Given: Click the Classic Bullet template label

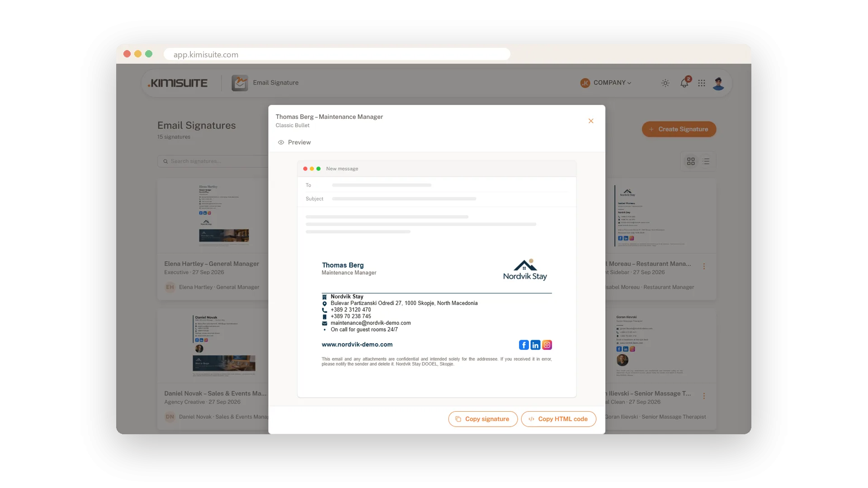Looking at the screenshot, I should [x=292, y=126].
